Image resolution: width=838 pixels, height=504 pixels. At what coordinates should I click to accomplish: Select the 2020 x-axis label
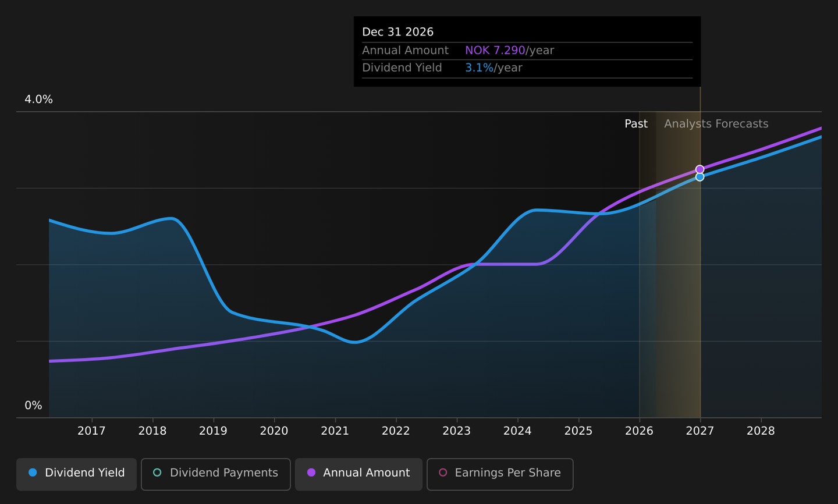tap(274, 431)
